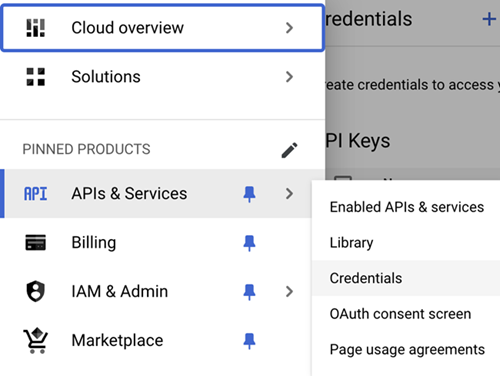This screenshot has height=376, width=500.
Task: Click the Billing credit card icon
Action: (35, 242)
